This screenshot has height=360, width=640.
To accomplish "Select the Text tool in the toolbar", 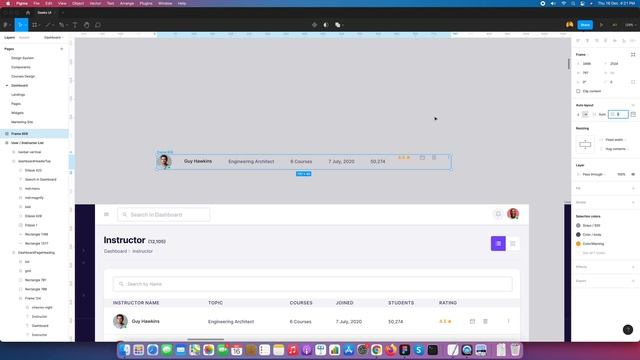I will pyautogui.click(x=75, y=25).
